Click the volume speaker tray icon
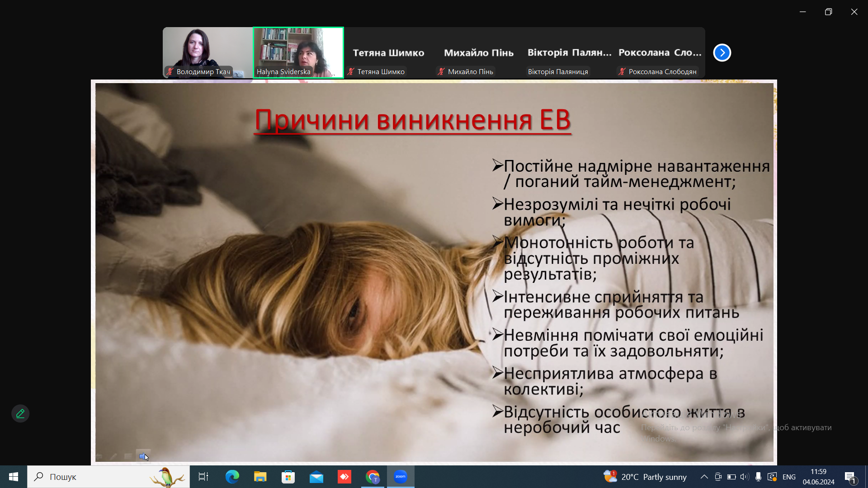Image resolution: width=868 pixels, height=488 pixels. 745,477
